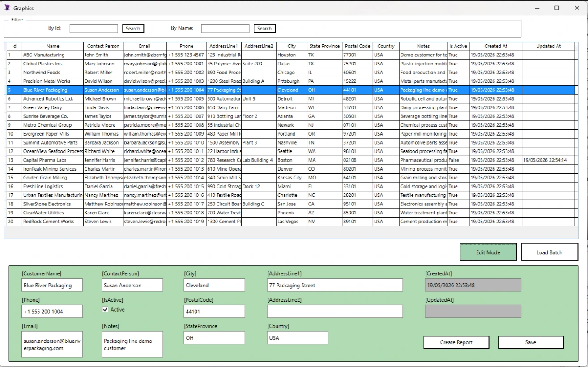Click the AddressLine2 column header

point(259,46)
